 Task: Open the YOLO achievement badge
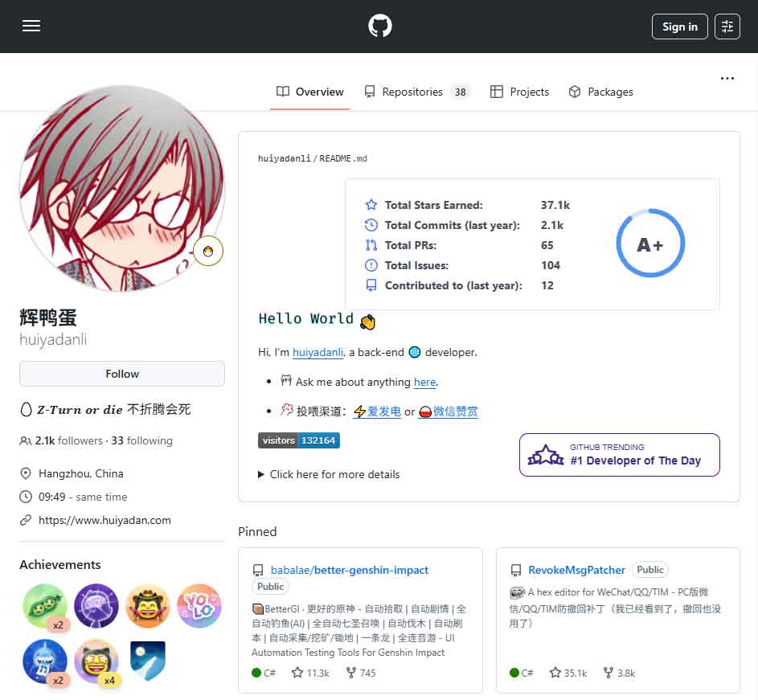point(199,606)
